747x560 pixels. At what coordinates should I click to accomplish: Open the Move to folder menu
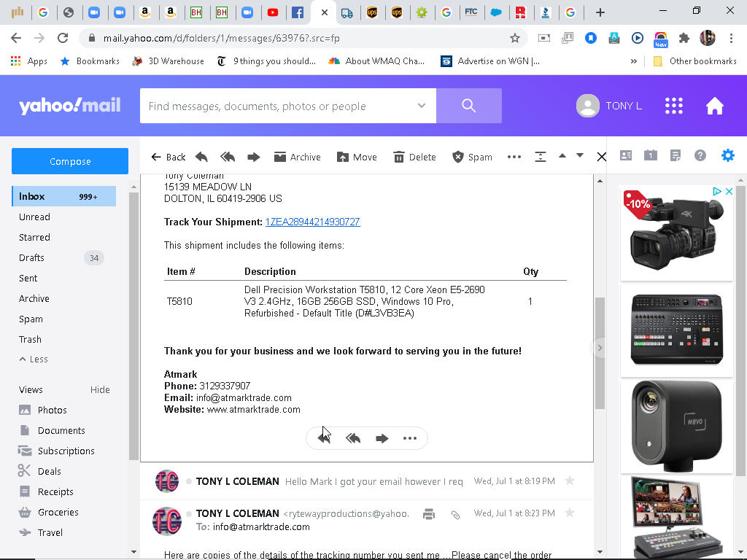356,157
